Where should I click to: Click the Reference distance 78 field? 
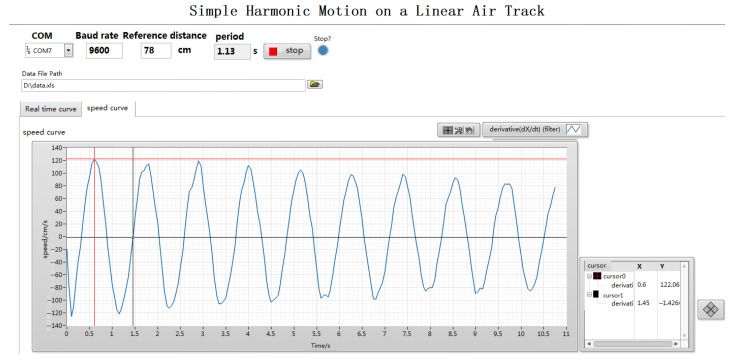click(x=156, y=51)
